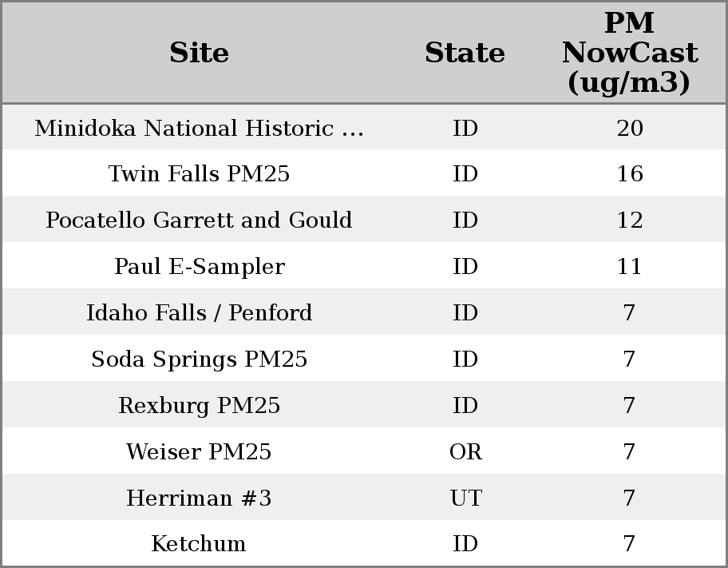
Task: Select the Minidoka National Historic site row
Action: tap(199, 129)
